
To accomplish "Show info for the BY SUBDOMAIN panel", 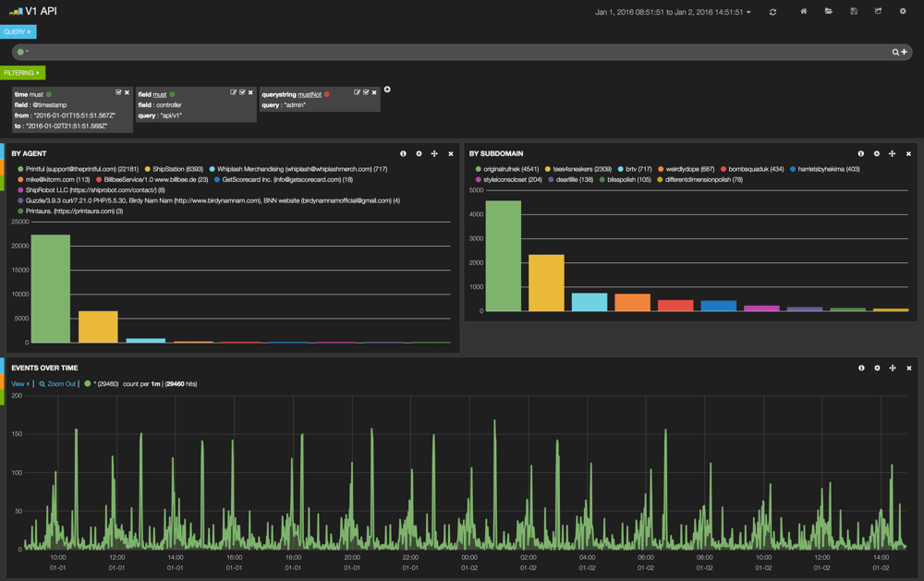I will (861, 153).
